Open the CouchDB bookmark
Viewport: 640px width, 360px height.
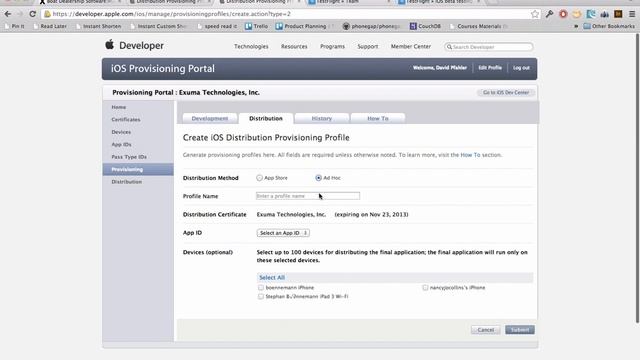[425, 26]
